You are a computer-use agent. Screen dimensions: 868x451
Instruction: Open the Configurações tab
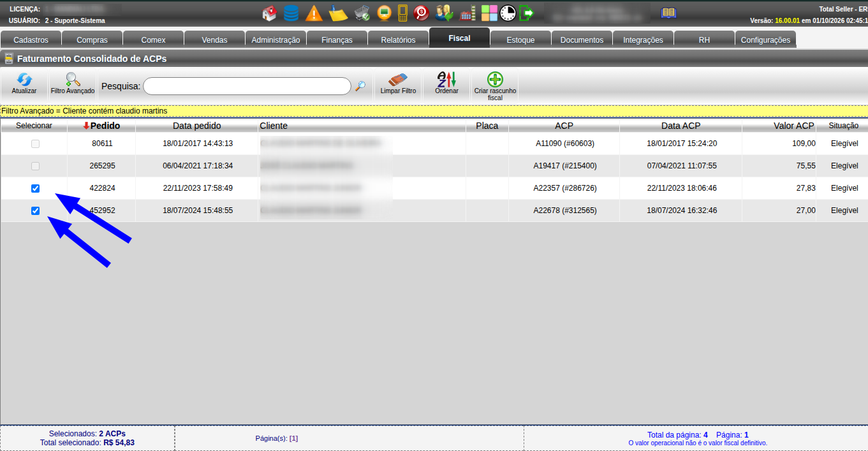point(765,40)
